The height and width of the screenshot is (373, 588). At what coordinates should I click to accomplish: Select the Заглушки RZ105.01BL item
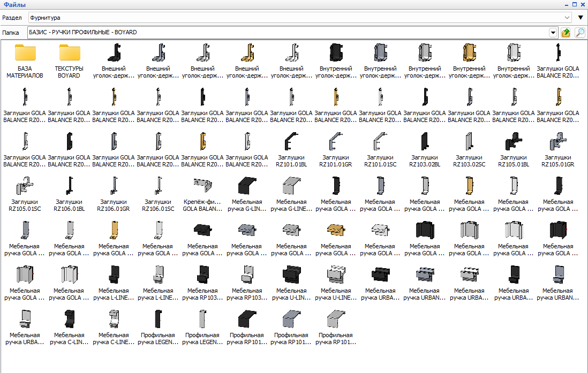pos(514,150)
